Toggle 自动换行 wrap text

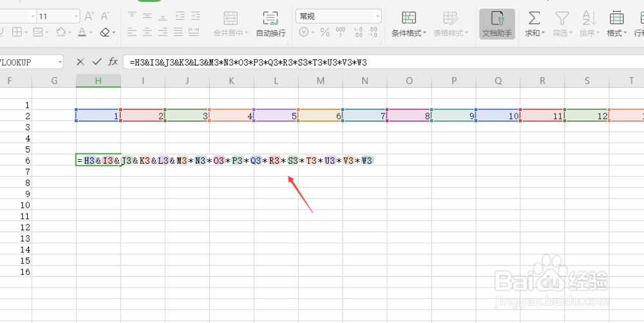[270, 24]
